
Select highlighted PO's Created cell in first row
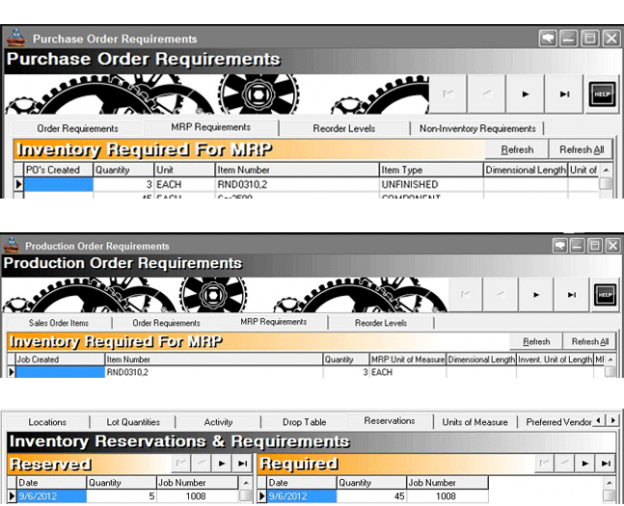[58, 184]
